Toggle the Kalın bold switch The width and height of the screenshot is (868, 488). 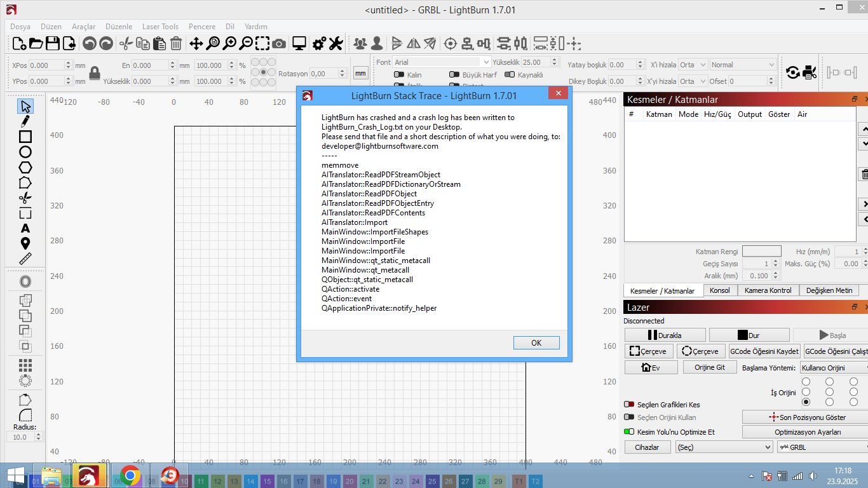400,75
